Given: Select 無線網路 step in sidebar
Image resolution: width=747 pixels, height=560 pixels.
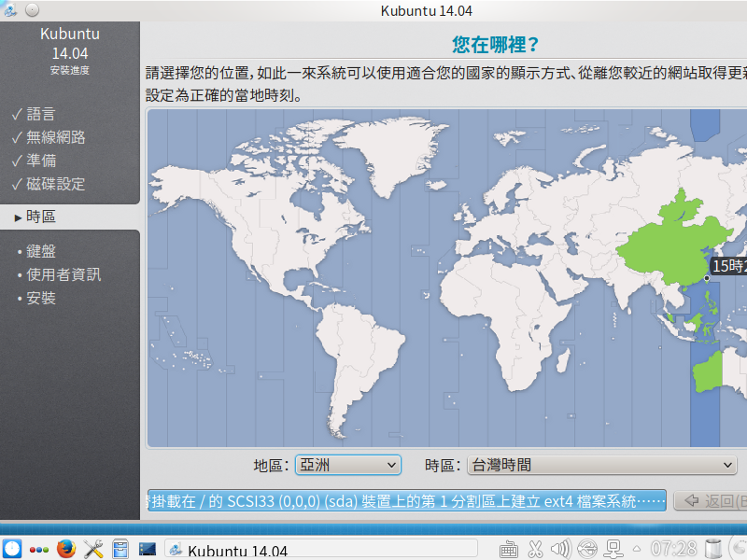Looking at the screenshot, I should click(56, 137).
